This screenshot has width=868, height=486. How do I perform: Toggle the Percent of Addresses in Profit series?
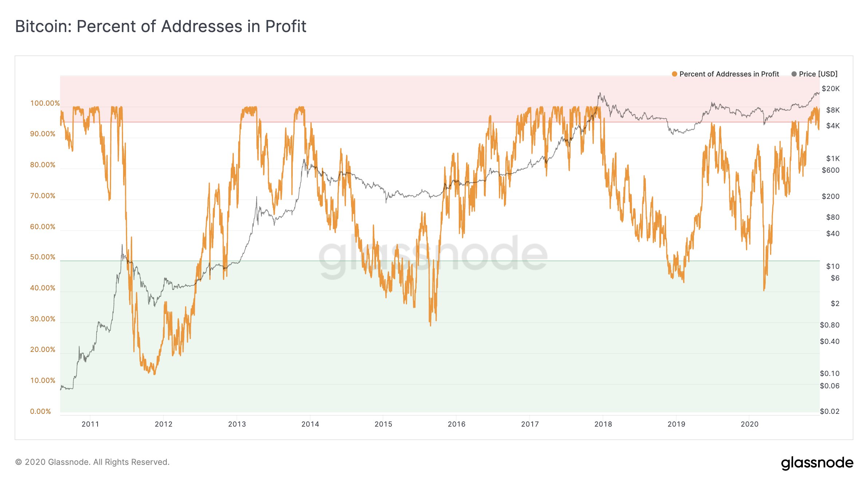725,74
